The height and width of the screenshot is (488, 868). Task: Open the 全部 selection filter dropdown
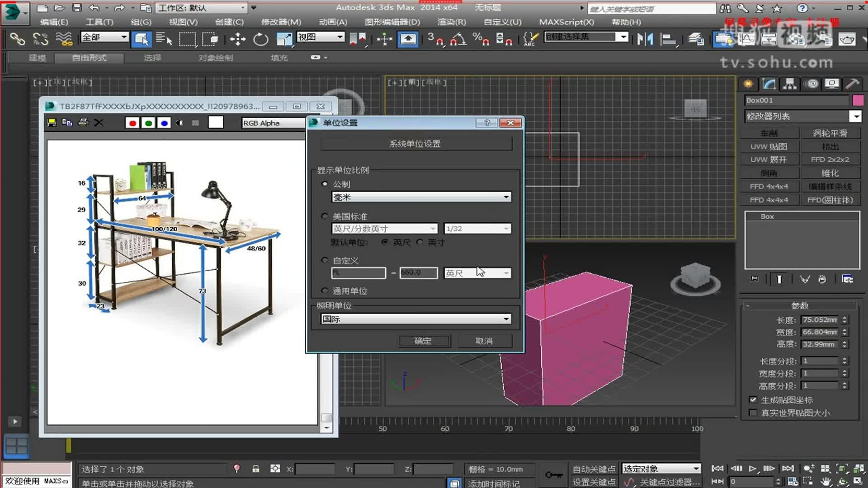pyautogui.click(x=104, y=37)
